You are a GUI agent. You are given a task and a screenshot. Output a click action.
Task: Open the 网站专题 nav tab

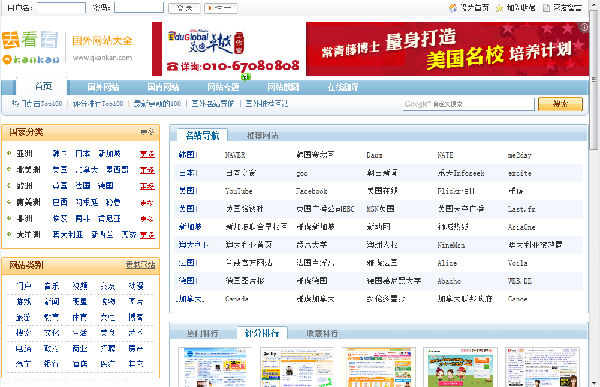tap(223, 87)
